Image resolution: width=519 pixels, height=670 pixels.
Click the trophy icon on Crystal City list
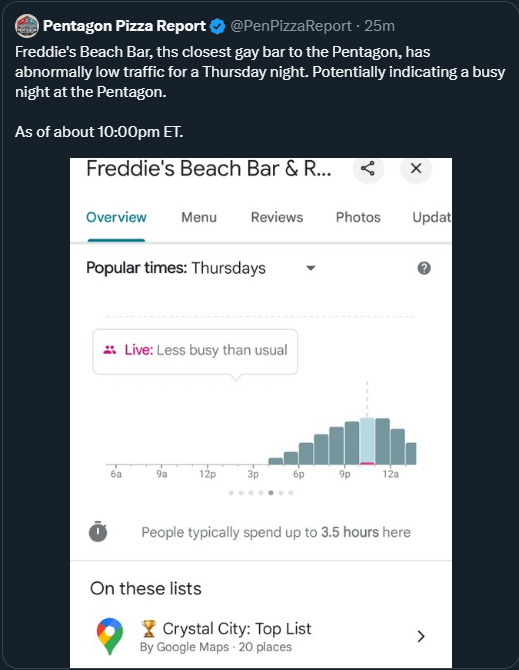pyautogui.click(x=149, y=629)
